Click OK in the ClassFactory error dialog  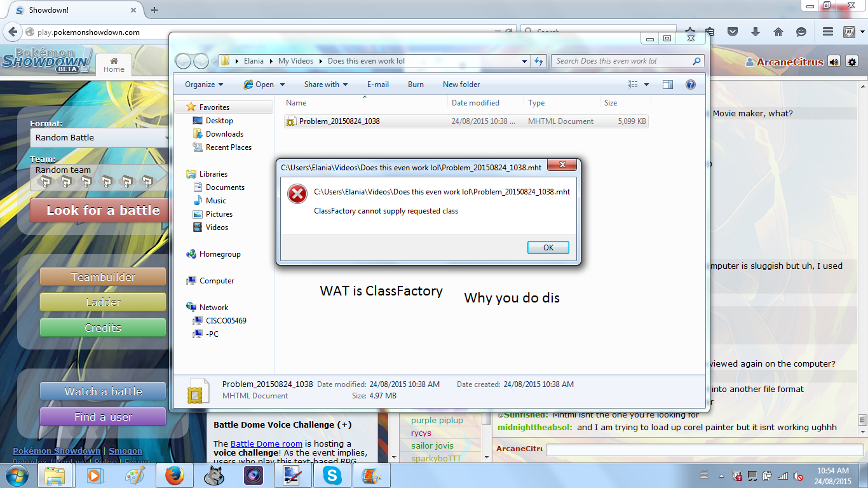(548, 248)
